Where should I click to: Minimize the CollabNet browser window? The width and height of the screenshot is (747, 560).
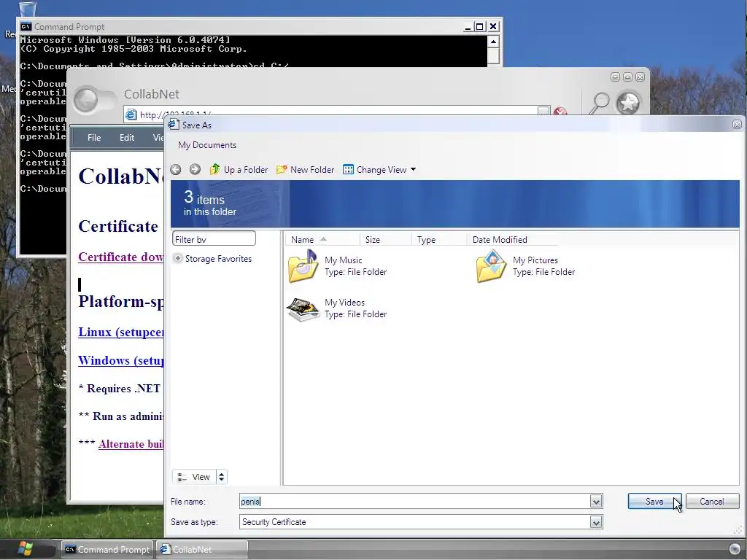(x=615, y=77)
